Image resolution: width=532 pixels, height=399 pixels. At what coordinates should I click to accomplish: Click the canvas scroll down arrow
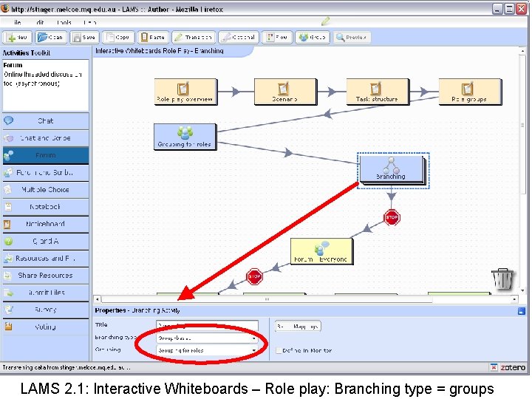tap(522, 291)
